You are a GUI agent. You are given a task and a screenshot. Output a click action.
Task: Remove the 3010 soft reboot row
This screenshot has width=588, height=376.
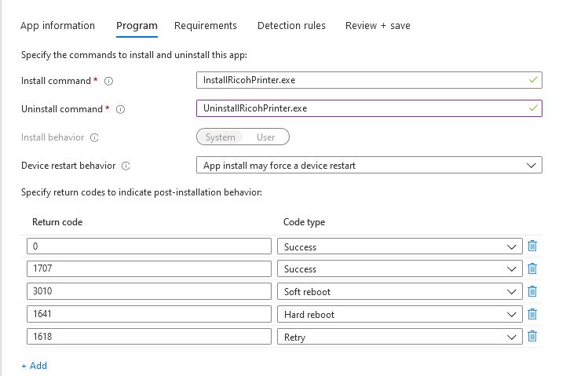pos(532,291)
